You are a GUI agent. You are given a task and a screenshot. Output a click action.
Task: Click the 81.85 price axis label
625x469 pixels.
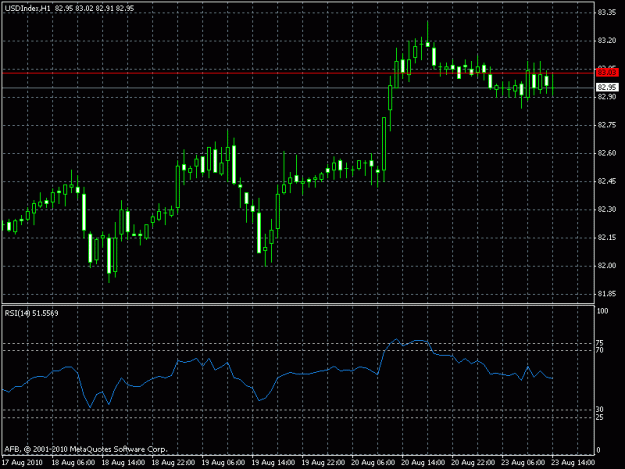[x=607, y=294]
